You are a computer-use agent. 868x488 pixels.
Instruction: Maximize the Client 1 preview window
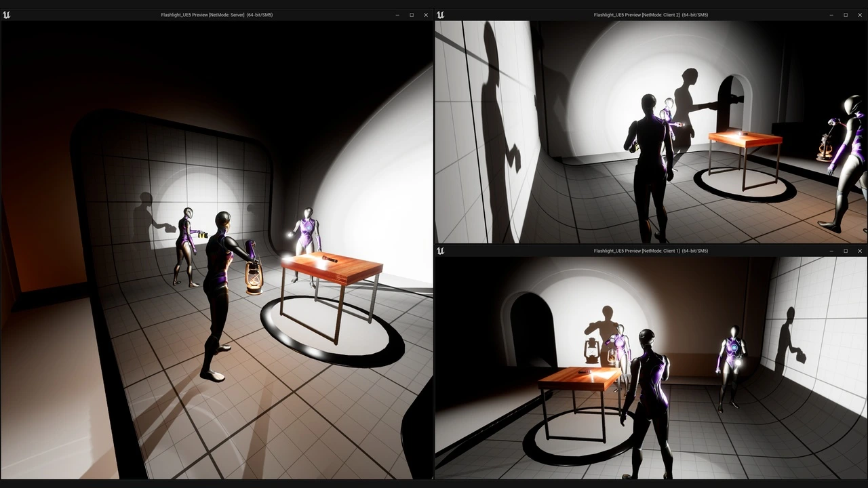pyautogui.click(x=846, y=251)
